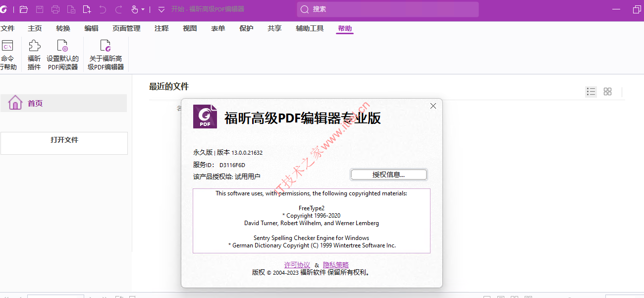Click the 授权信息 button in the dialog
This screenshot has width=644, height=298.
[388, 175]
